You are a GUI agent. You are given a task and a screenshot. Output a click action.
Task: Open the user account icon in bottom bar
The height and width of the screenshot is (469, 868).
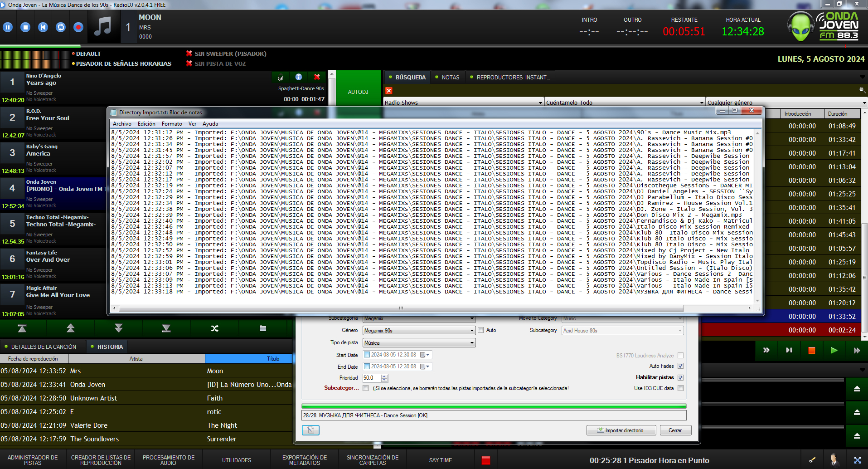(x=834, y=460)
